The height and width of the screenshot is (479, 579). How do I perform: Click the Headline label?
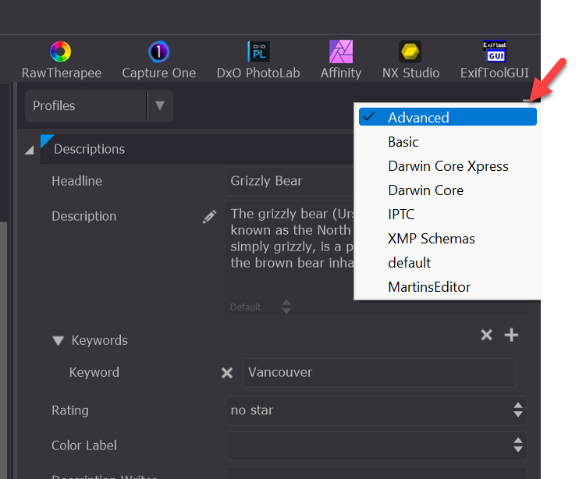(77, 181)
